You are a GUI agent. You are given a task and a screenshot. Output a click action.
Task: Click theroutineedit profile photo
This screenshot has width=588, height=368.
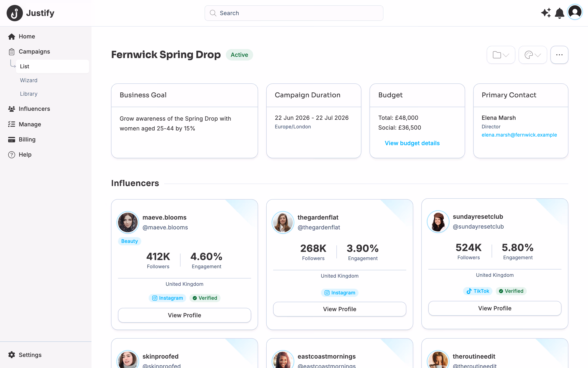tap(438, 359)
